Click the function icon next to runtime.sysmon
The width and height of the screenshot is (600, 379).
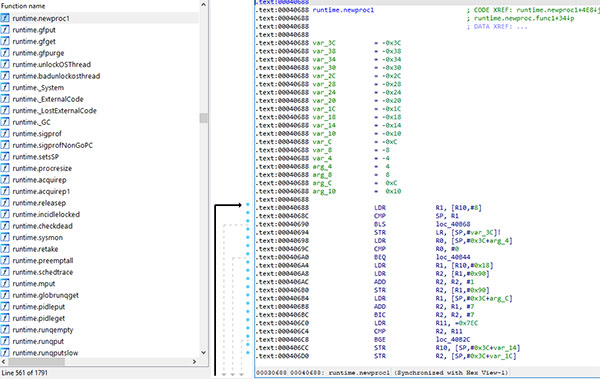tap(5, 237)
